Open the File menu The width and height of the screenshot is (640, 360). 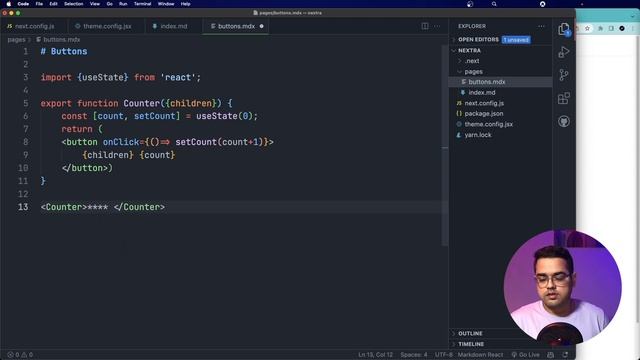[39, 4]
